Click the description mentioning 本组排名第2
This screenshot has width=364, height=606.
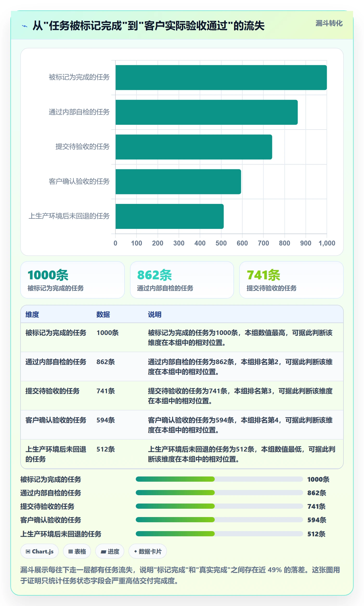240,367
